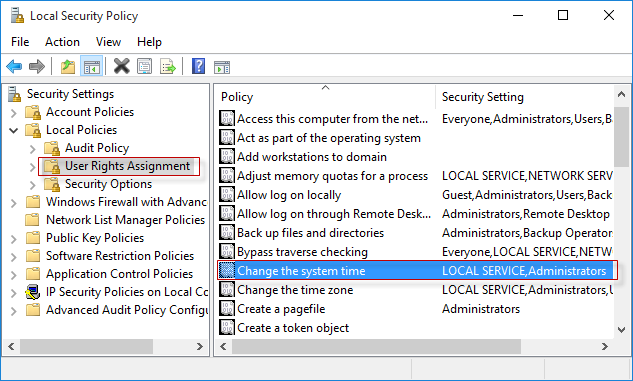Expand IP Security Policies on Local Computer node

pyautogui.click(x=13, y=293)
